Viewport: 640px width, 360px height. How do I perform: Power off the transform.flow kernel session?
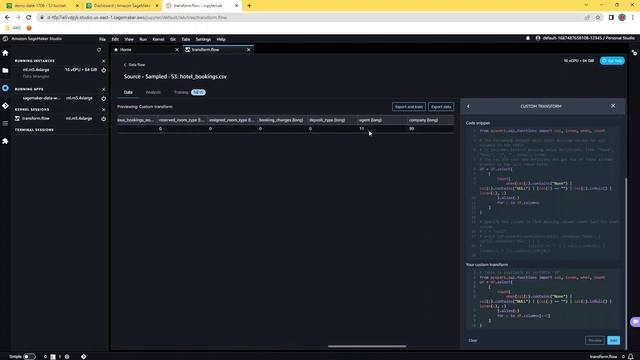click(x=103, y=119)
